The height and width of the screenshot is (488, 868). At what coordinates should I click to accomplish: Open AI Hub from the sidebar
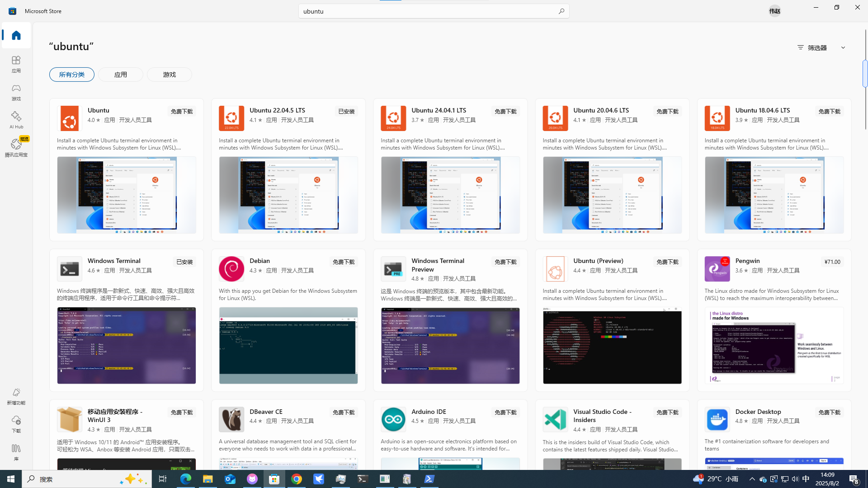(x=16, y=118)
